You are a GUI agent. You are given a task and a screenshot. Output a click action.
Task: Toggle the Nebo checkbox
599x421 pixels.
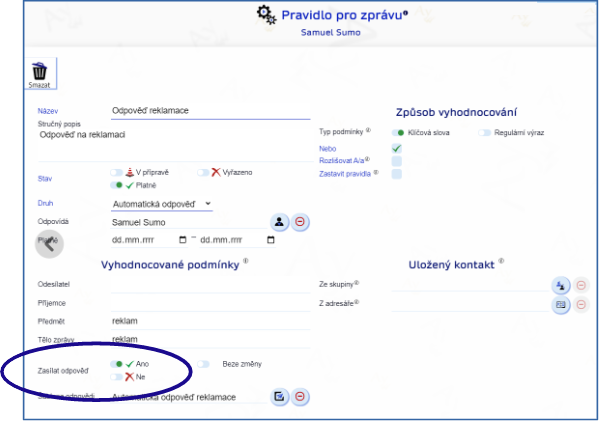397,149
